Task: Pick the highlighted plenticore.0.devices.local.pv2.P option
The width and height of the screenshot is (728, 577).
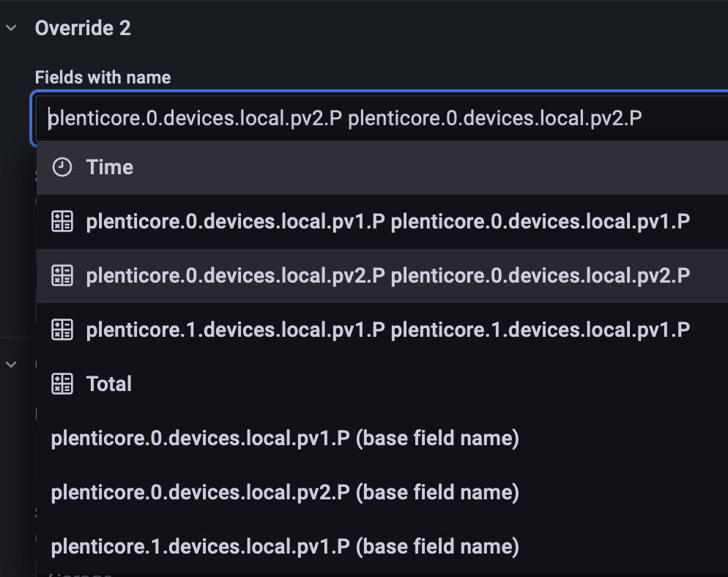Action: coord(387,276)
